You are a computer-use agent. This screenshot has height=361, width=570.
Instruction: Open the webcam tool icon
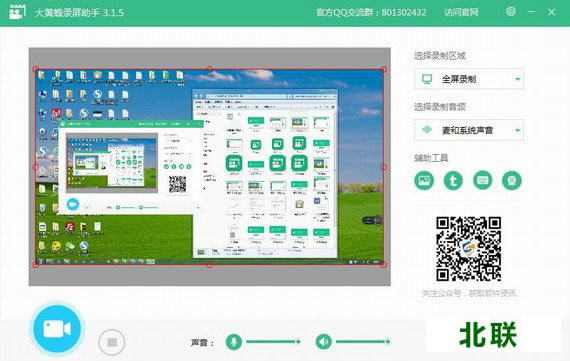512,180
